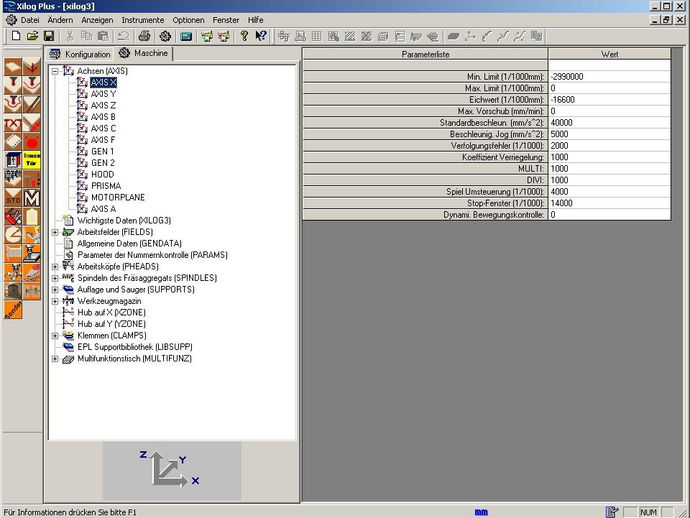Image resolution: width=690 pixels, height=518 pixels.
Task: Click the dotted-edge panel icon
Action: click(x=13, y=142)
